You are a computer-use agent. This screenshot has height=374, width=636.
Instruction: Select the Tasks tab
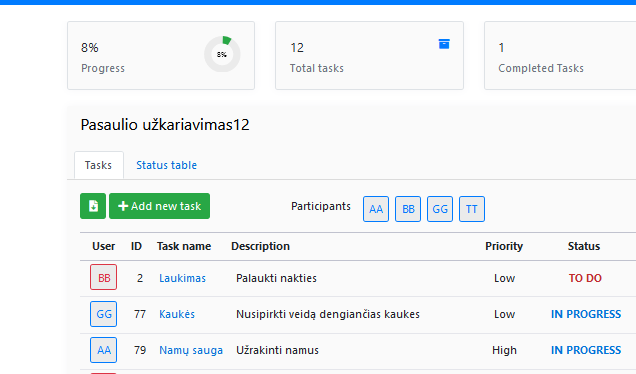pyautogui.click(x=99, y=165)
